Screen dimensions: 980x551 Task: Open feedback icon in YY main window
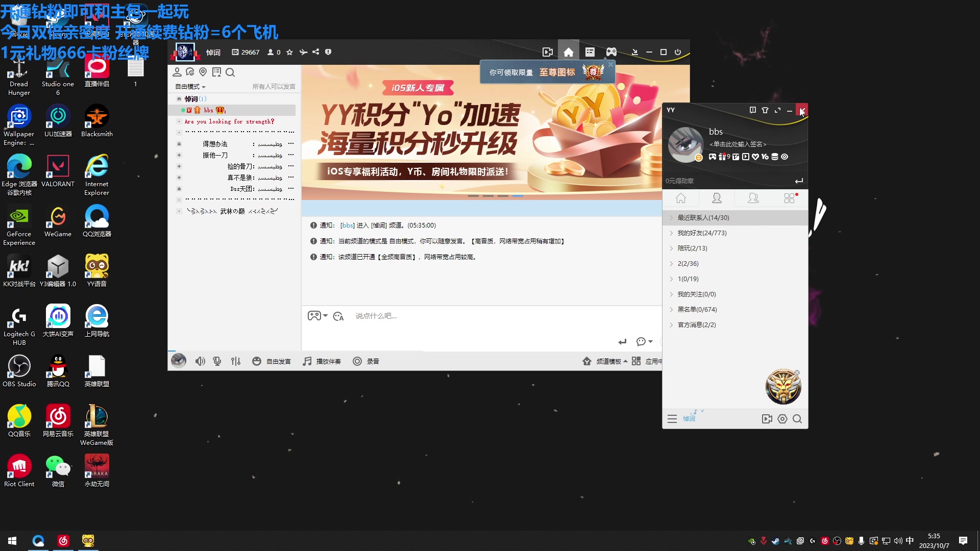point(752,110)
